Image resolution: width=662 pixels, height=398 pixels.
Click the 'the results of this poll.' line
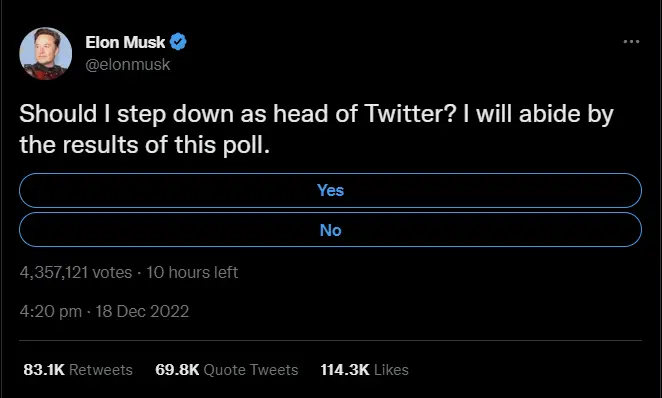point(144,145)
